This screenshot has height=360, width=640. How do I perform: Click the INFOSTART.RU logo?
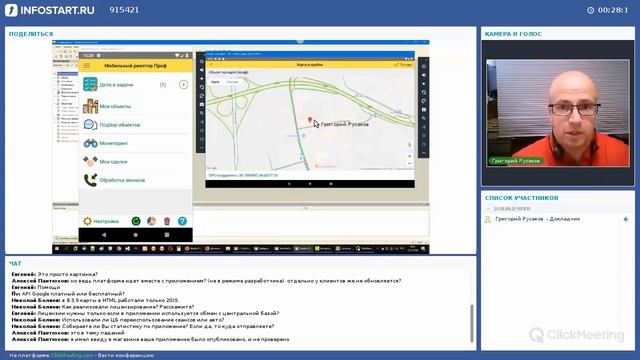pos(49,10)
